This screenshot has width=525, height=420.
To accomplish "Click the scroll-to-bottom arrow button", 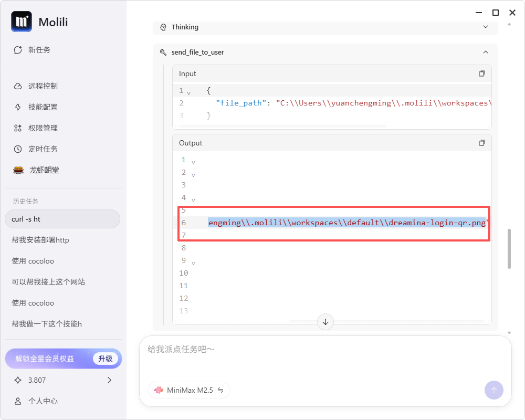I will (325, 322).
